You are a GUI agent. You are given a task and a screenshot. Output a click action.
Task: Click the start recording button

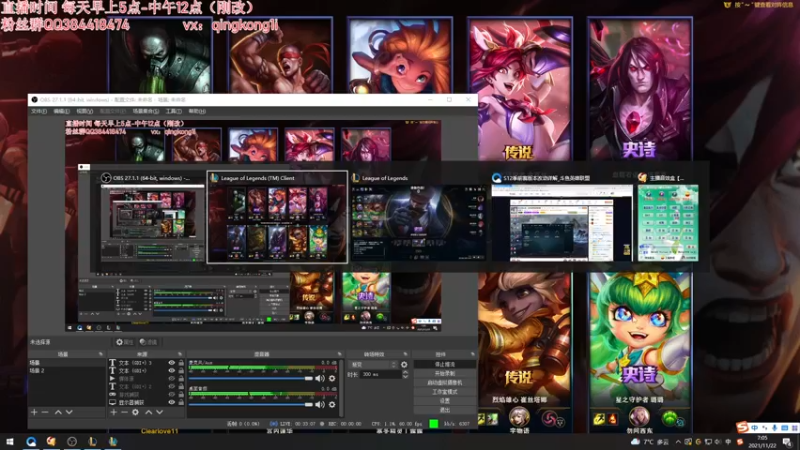[x=444, y=373]
